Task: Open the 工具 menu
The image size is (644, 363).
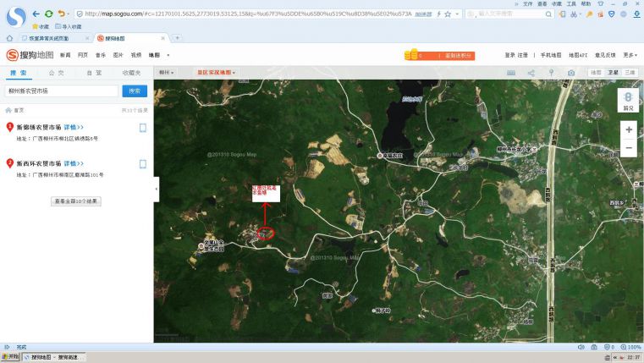Action: tap(571, 3)
